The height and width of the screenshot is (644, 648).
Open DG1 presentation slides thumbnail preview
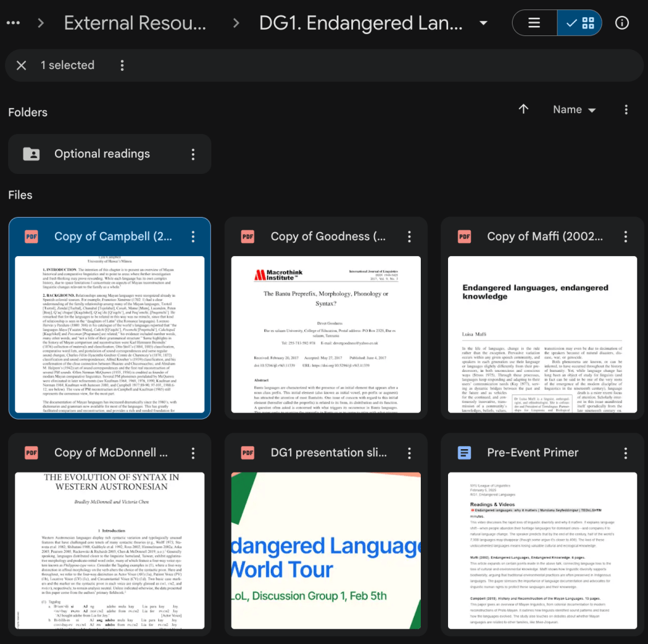[x=325, y=550]
